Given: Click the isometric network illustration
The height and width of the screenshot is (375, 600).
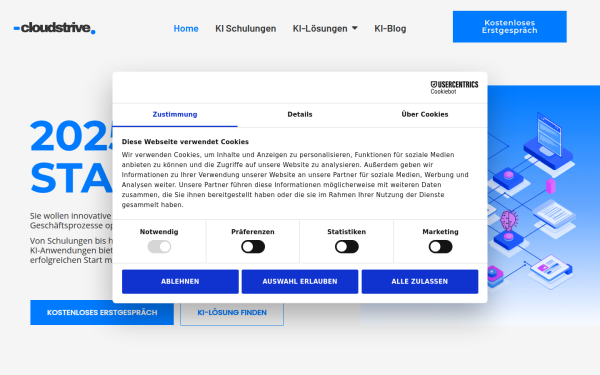Looking at the screenshot, I should [543, 205].
